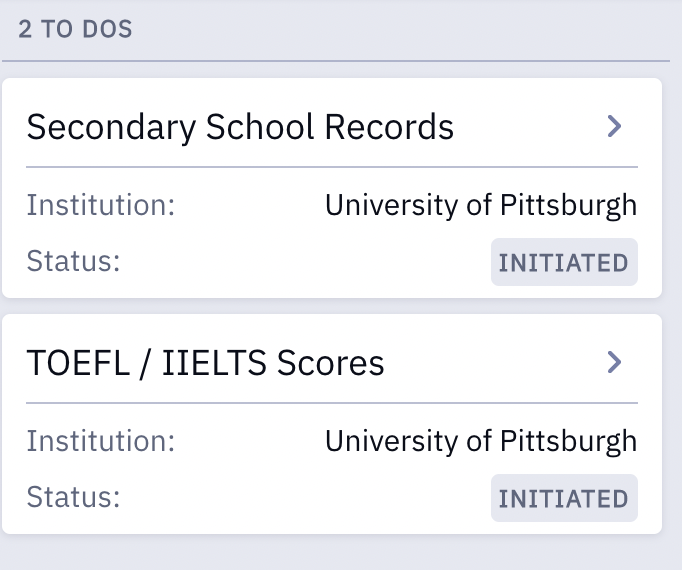Open the Secondary School Records title
Screen dimensions: 682x570
coord(240,127)
